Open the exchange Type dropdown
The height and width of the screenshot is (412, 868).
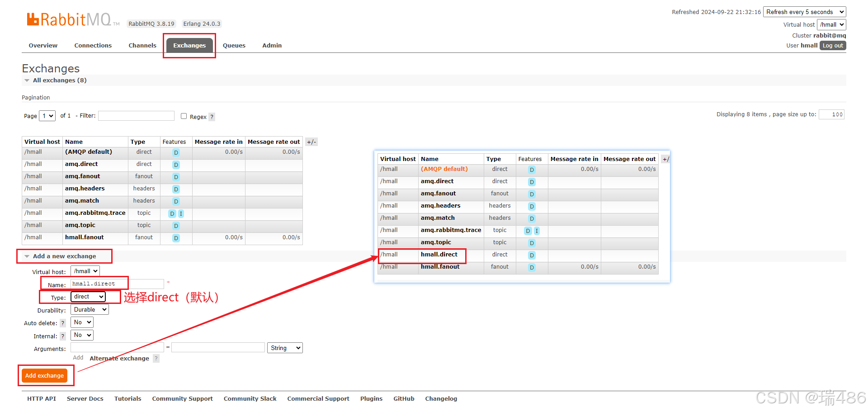88,297
